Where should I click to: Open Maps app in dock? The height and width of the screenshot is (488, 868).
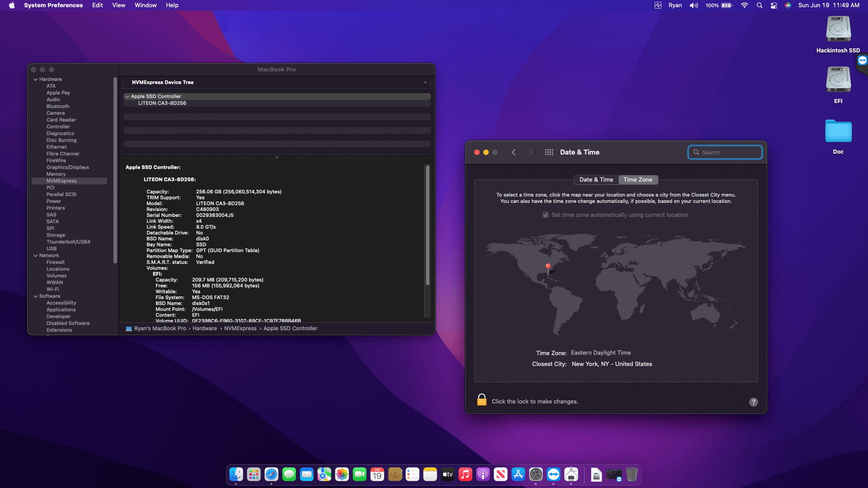tap(324, 474)
